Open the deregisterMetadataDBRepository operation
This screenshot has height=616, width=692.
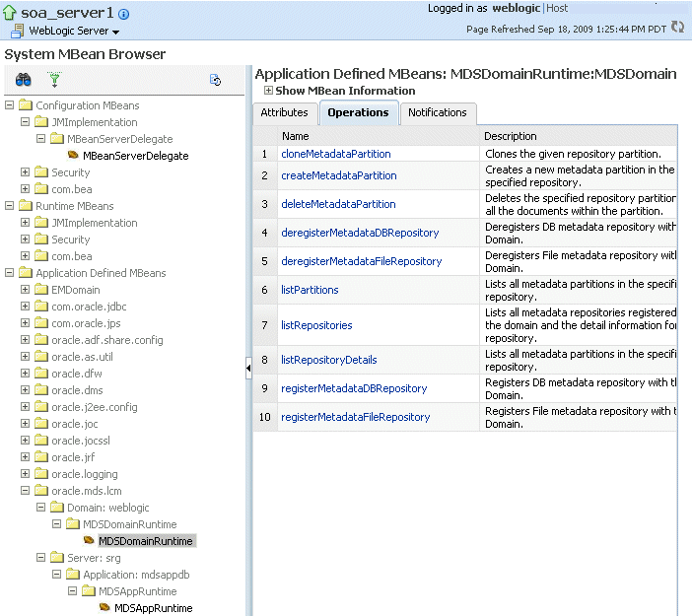[360, 233]
